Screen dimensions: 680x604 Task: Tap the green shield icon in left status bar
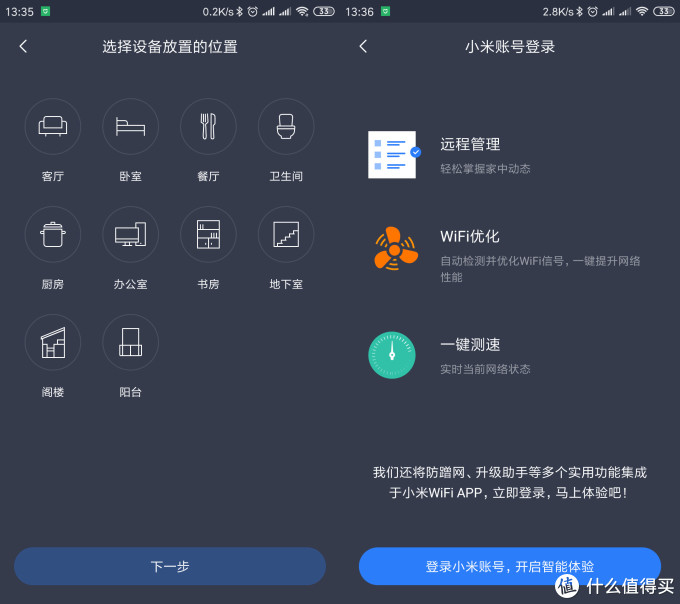pos(46,11)
